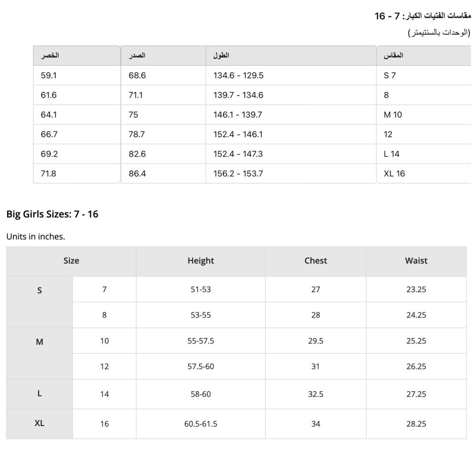The image size is (476, 476).
Task: Click the Height column header
Action: click(x=201, y=261)
